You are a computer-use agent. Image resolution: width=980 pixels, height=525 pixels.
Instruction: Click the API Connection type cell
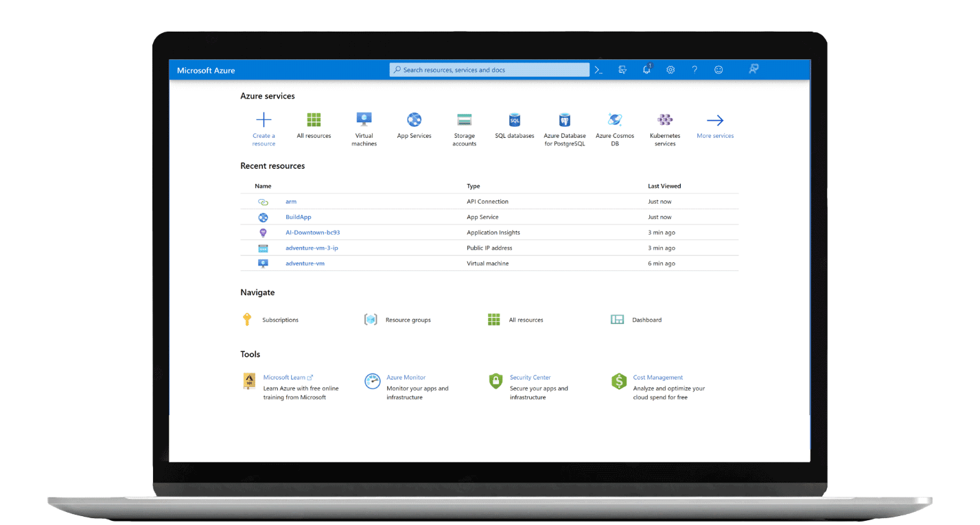pos(488,202)
